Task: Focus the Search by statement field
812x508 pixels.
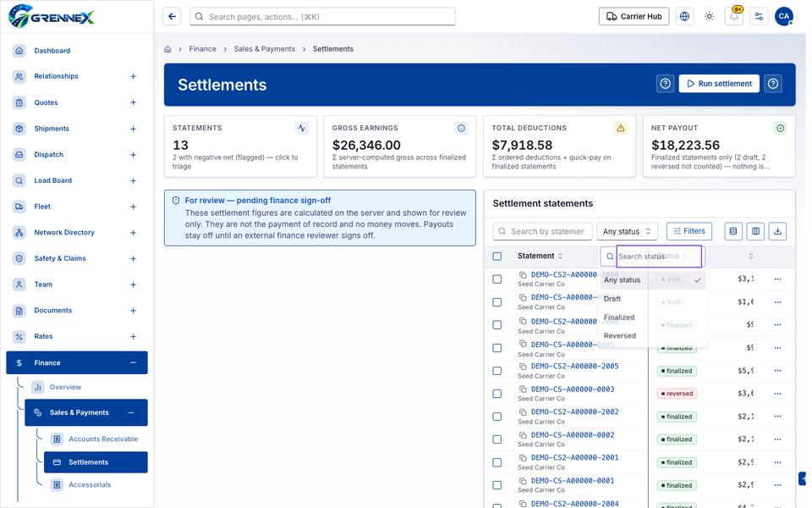Action: [542, 231]
